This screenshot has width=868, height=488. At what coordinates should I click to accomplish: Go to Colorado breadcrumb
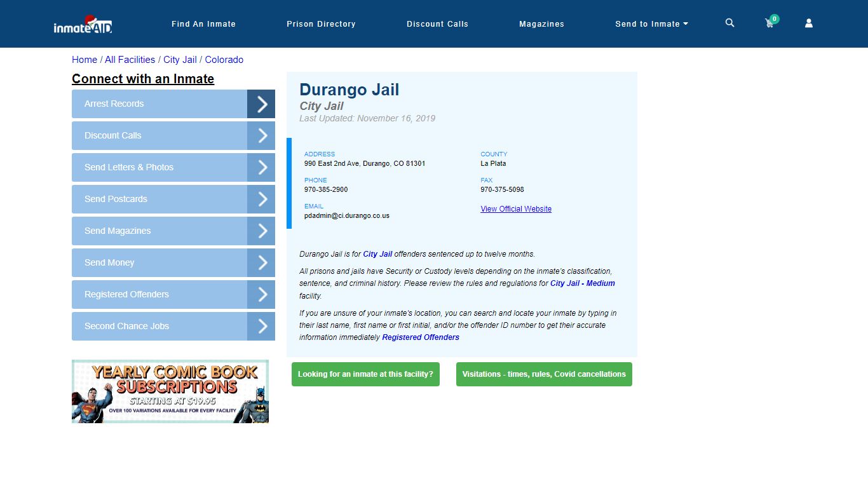[x=224, y=60]
